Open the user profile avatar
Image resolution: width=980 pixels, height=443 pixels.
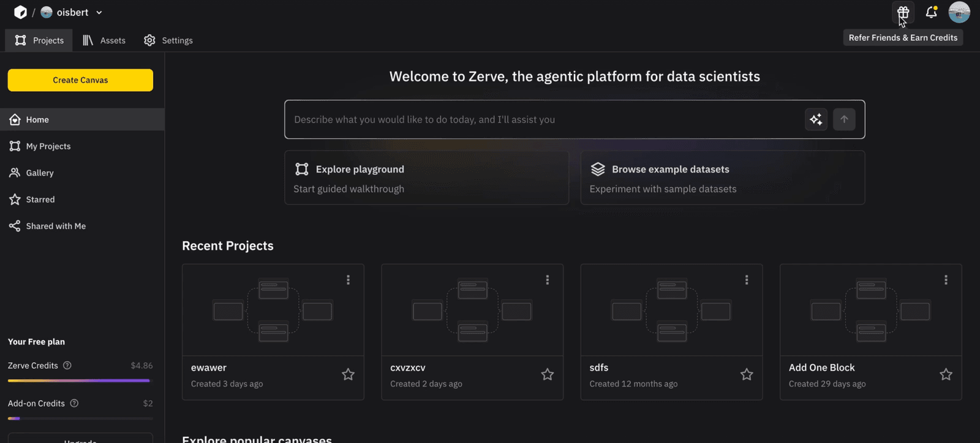[959, 12]
